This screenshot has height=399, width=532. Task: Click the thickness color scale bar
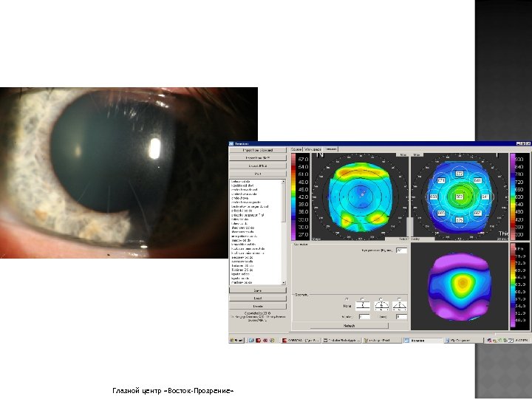tap(512, 197)
